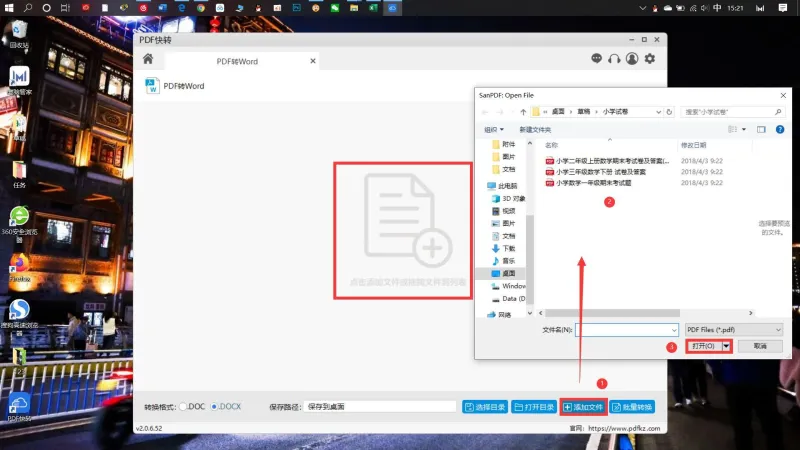
Task: Click the 打开(O) button
Action: [x=704, y=346]
